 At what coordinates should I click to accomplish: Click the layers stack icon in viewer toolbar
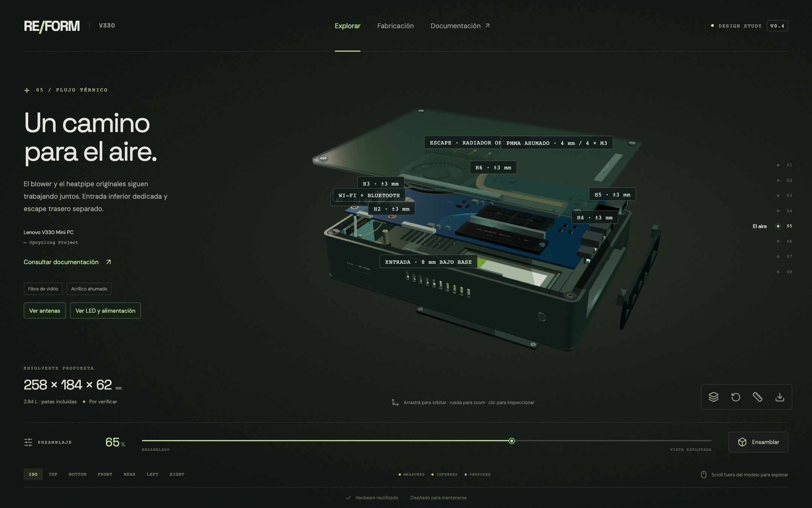point(713,397)
